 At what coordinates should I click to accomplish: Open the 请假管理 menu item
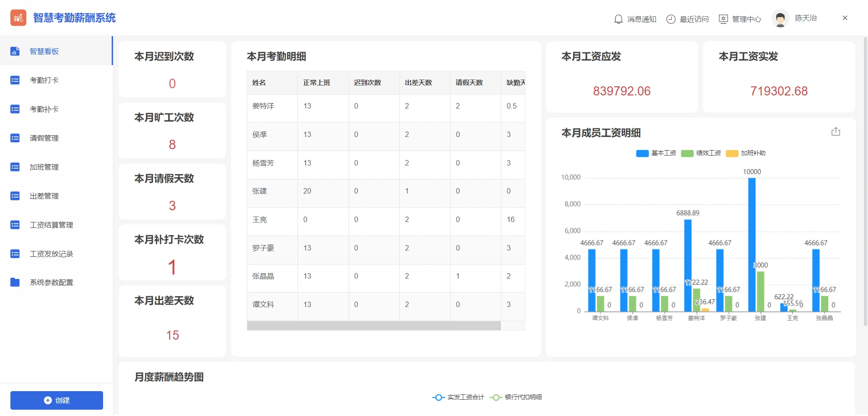pyautogui.click(x=56, y=138)
